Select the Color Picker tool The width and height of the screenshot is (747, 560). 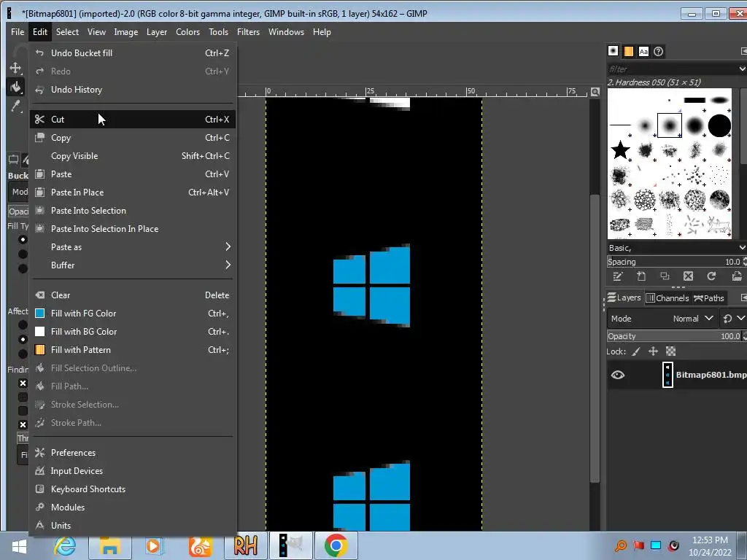point(16,106)
